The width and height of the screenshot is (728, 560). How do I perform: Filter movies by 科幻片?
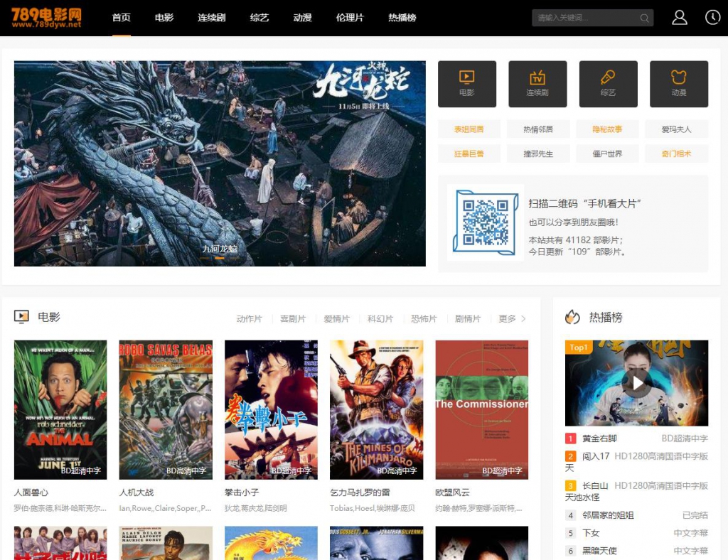(x=380, y=319)
